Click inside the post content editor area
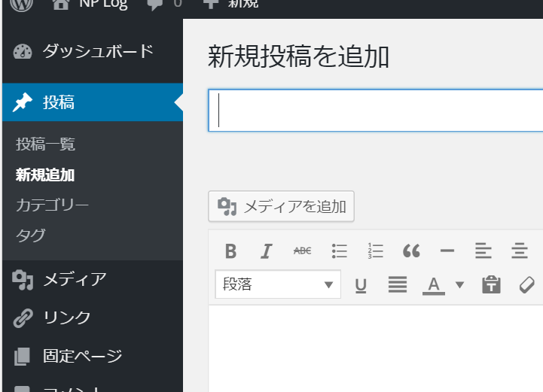This screenshot has width=543, height=392. click(376, 348)
